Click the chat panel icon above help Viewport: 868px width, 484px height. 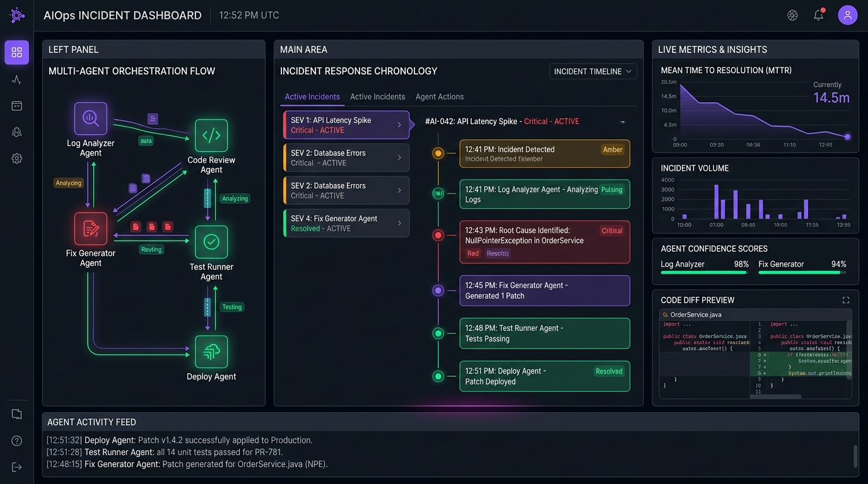16,414
